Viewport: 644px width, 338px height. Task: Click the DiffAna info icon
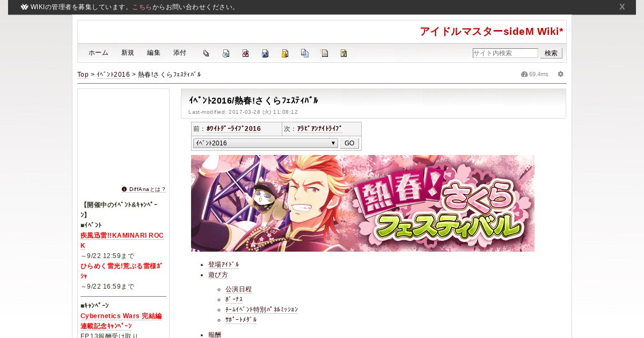coord(124,189)
